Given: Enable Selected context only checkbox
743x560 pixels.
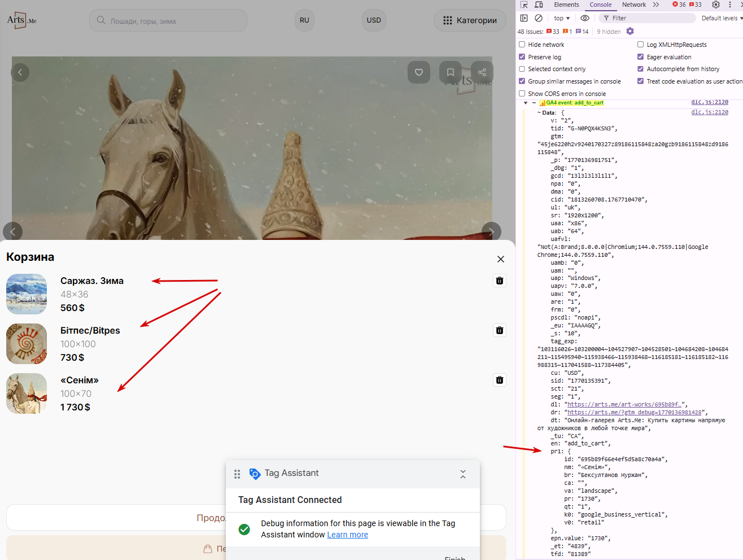Looking at the screenshot, I should (522, 69).
